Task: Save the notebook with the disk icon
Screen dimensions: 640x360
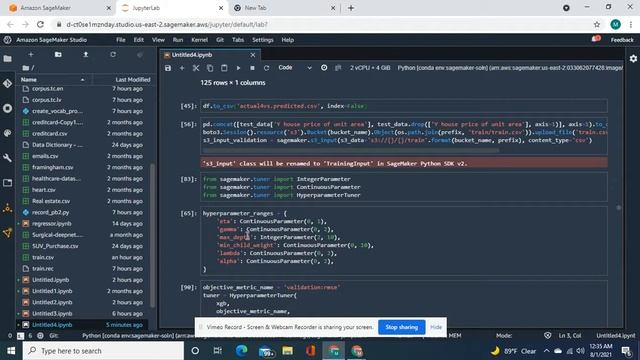Action: coord(168,68)
